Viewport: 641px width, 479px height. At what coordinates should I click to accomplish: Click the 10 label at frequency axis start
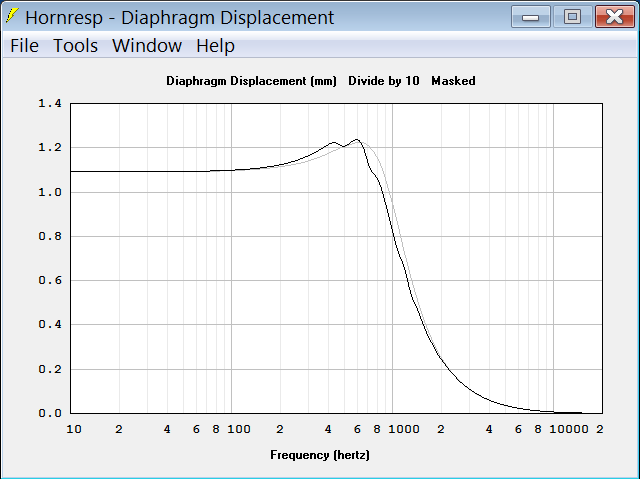[x=74, y=429]
